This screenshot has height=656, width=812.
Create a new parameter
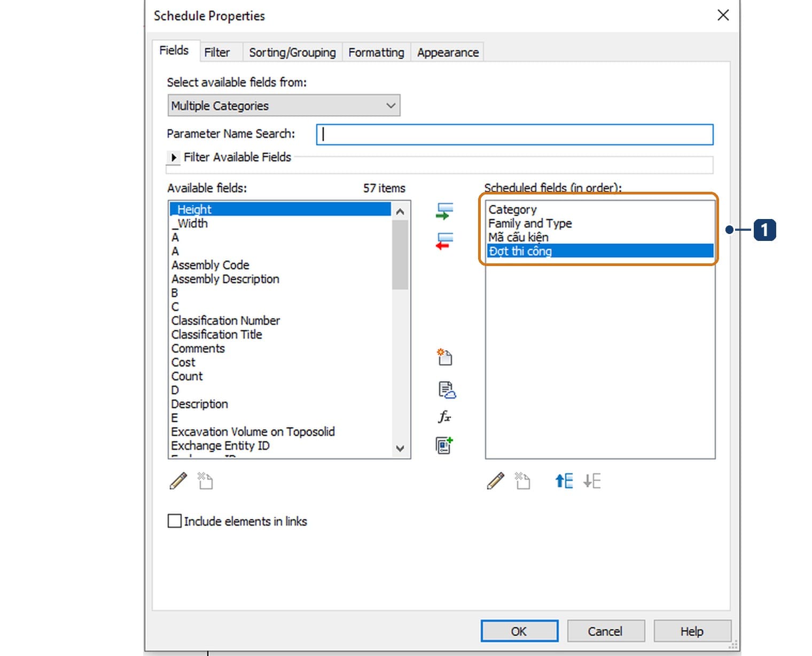click(444, 357)
